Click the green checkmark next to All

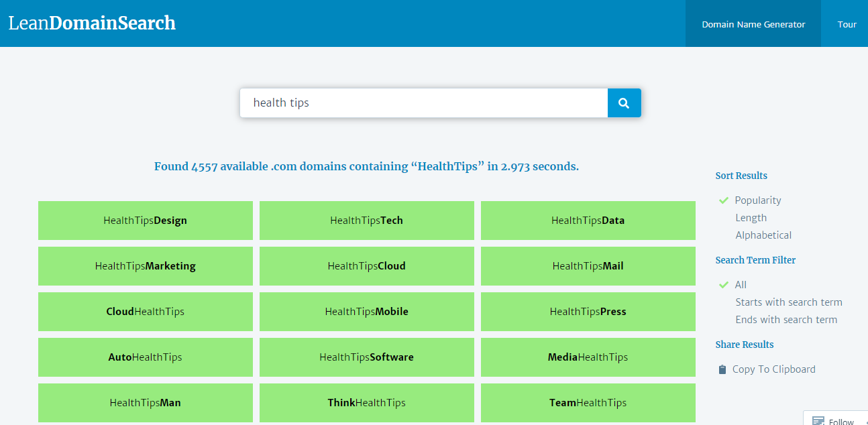(724, 284)
